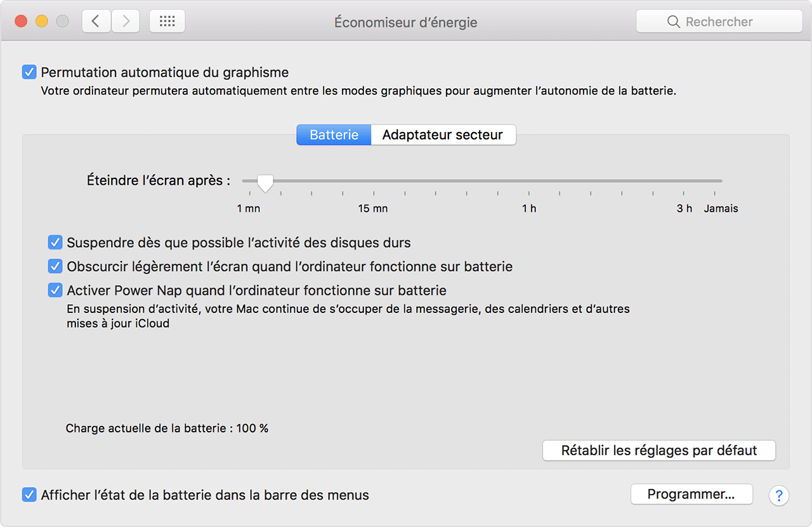The width and height of the screenshot is (812, 527).
Task: Click the screen-off slider thumb
Action: (x=265, y=183)
